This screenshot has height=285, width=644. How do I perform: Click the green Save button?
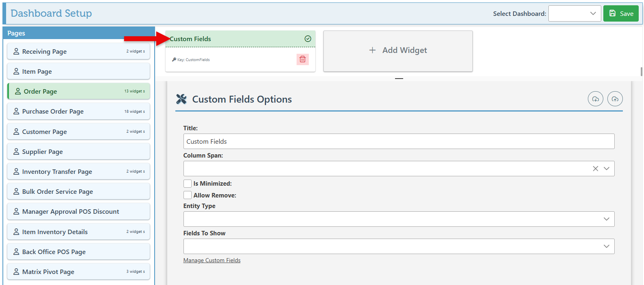coord(621,13)
